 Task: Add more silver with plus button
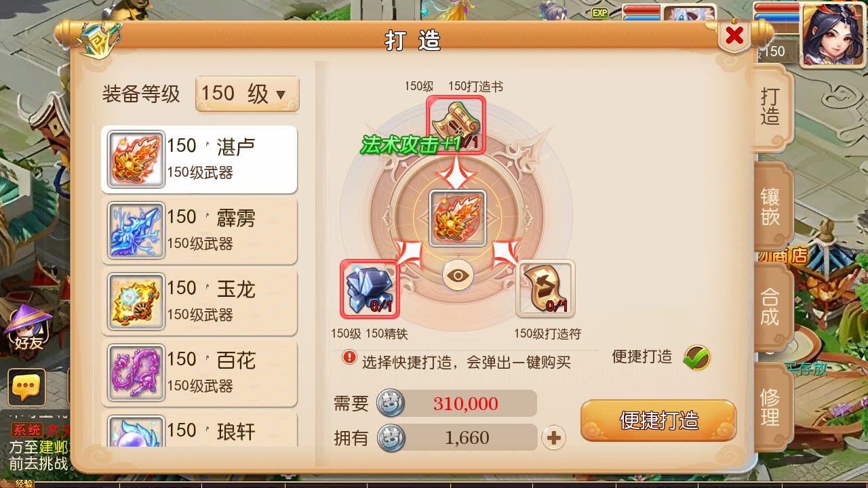(553, 438)
